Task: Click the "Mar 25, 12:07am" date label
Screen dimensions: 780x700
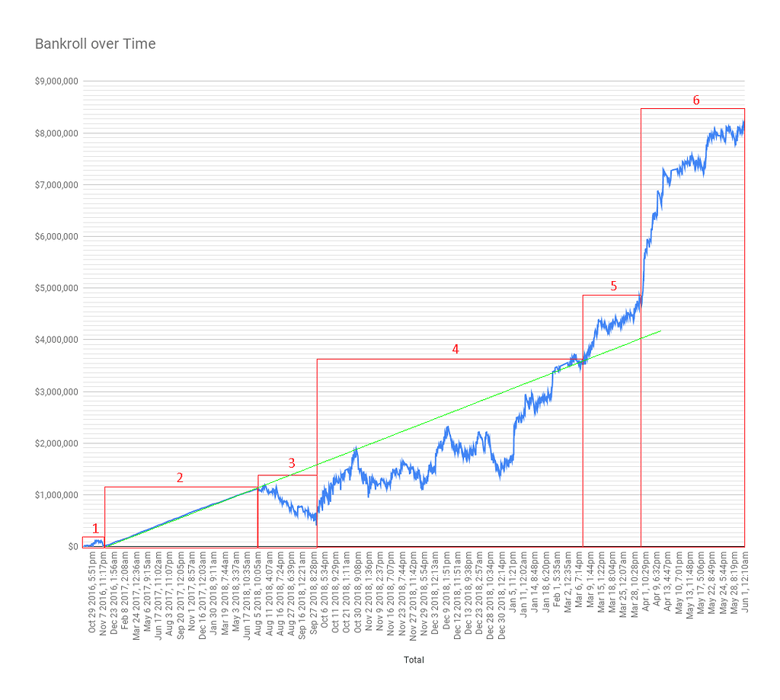Action: (x=623, y=584)
